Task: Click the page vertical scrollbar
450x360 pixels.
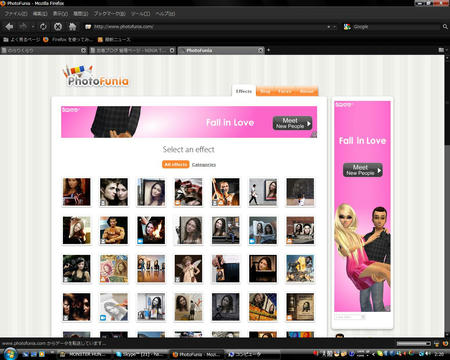Action: click(447, 196)
